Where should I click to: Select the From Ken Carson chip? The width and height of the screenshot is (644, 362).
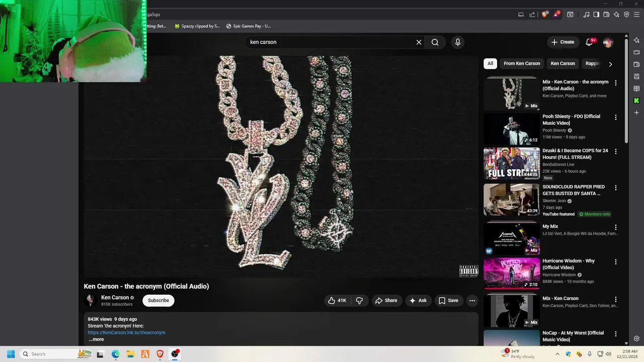click(x=522, y=63)
